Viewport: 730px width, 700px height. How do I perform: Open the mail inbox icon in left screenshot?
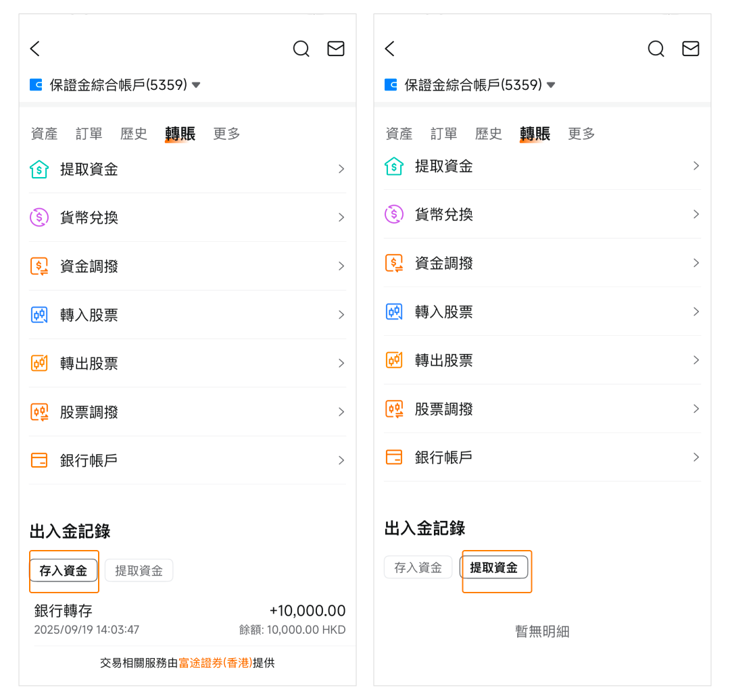pyautogui.click(x=336, y=49)
